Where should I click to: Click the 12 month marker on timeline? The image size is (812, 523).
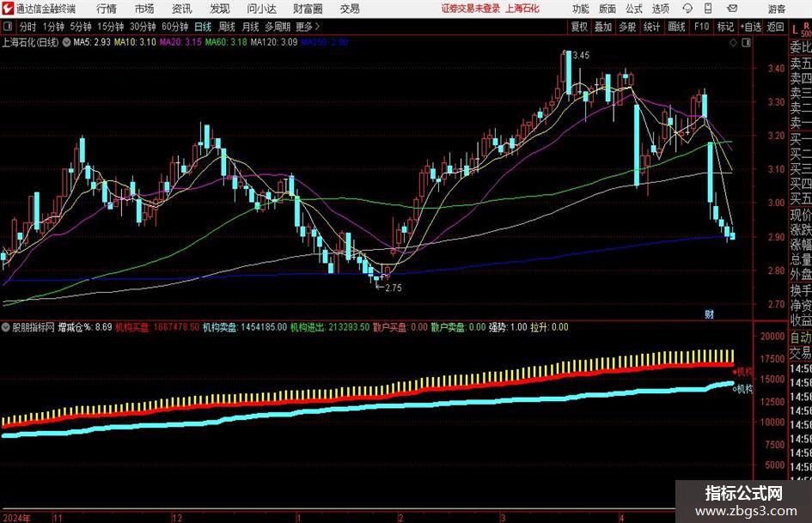177,518
